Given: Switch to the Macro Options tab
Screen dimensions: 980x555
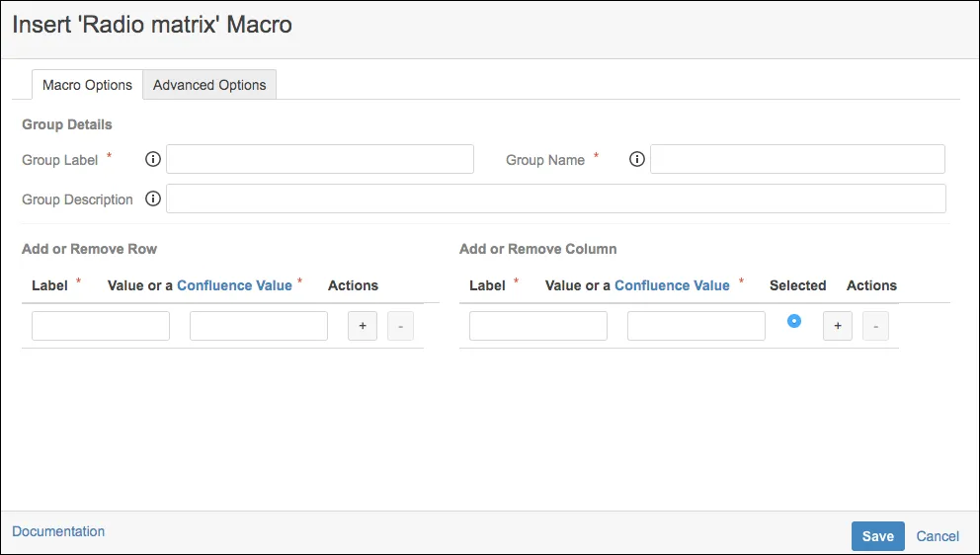Looking at the screenshot, I should pos(87,85).
